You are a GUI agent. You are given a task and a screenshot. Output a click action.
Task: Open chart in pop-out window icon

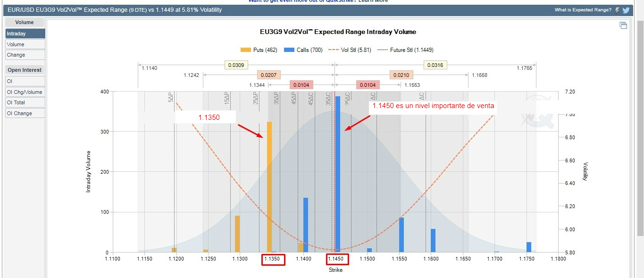623,25
